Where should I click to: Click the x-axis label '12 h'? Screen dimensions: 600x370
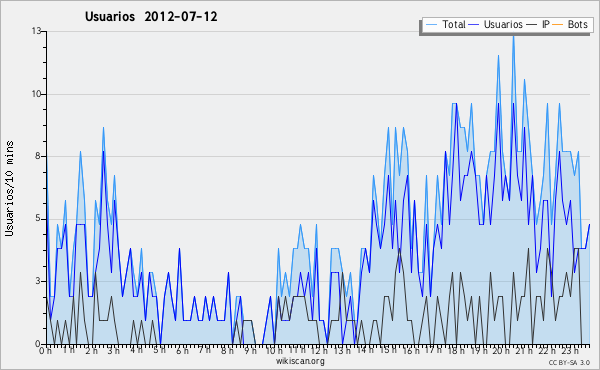coord(319,351)
